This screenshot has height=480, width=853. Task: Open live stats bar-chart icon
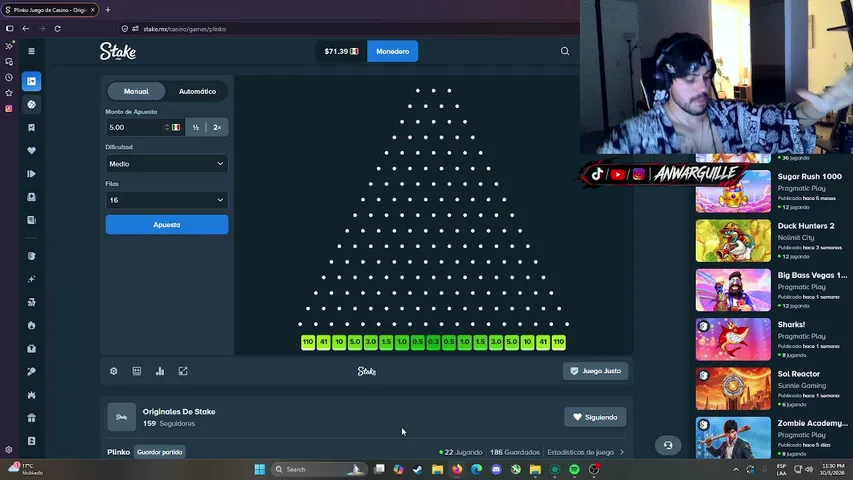click(160, 371)
